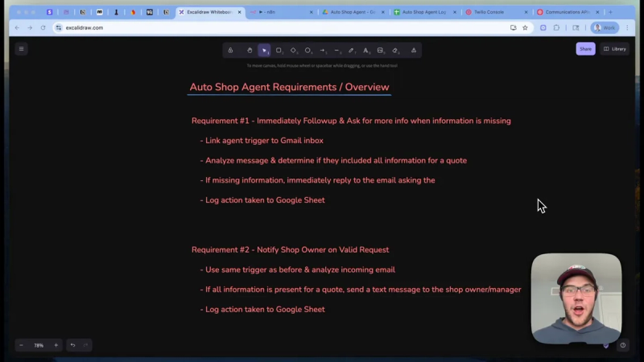Click the install app icon in address bar
The width and height of the screenshot is (644, 362).
513,27
